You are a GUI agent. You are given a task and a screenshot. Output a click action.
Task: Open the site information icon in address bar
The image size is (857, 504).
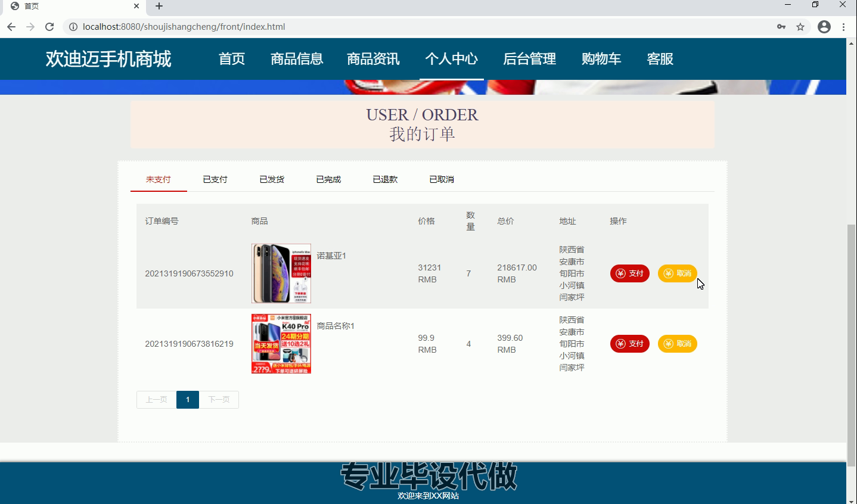pos(73,27)
